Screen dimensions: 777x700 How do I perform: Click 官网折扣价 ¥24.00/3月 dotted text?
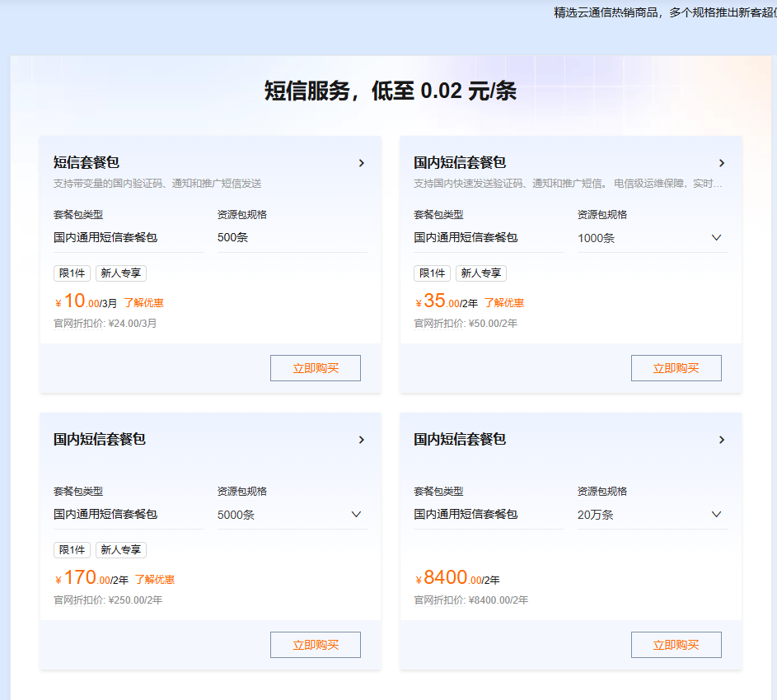click(105, 324)
